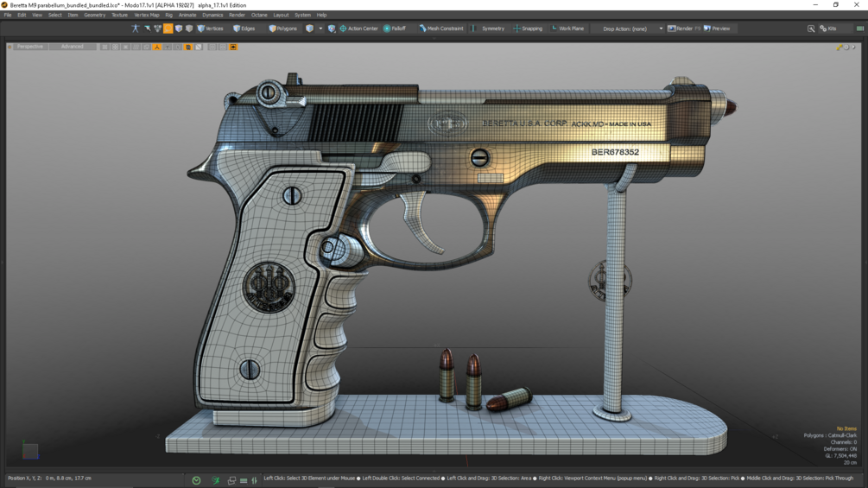
Task: Open the Advanced shading style dropdown
Action: pos(72,47)
